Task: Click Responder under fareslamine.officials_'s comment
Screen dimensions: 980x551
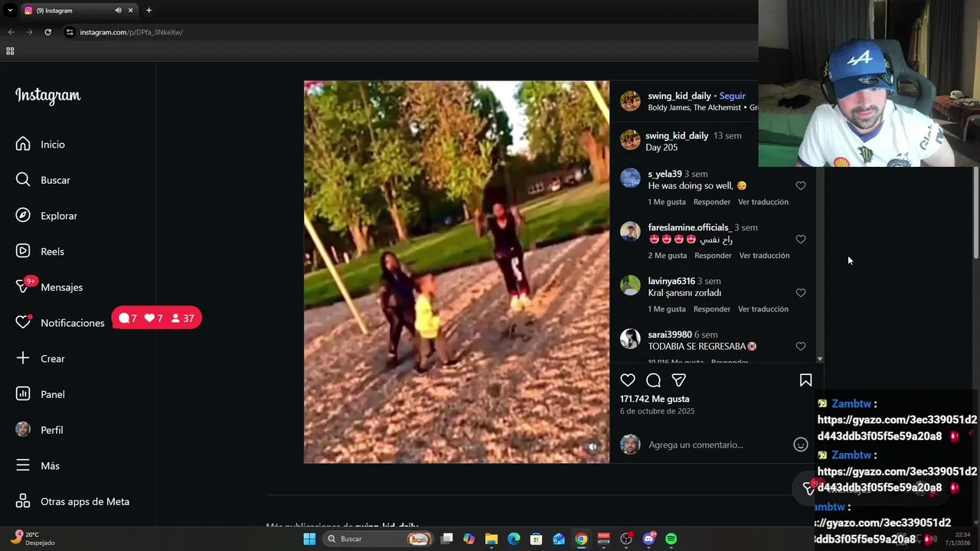Action: [x=713, y=256]
